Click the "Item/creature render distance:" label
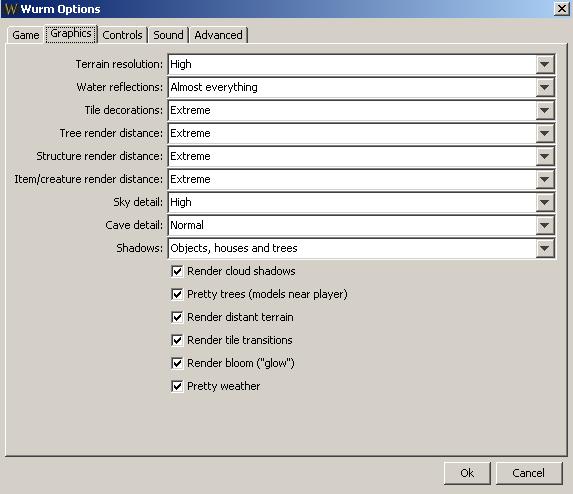Image resolution: width=573 pixels, height=494 pixels. click(x=88, y=179)
